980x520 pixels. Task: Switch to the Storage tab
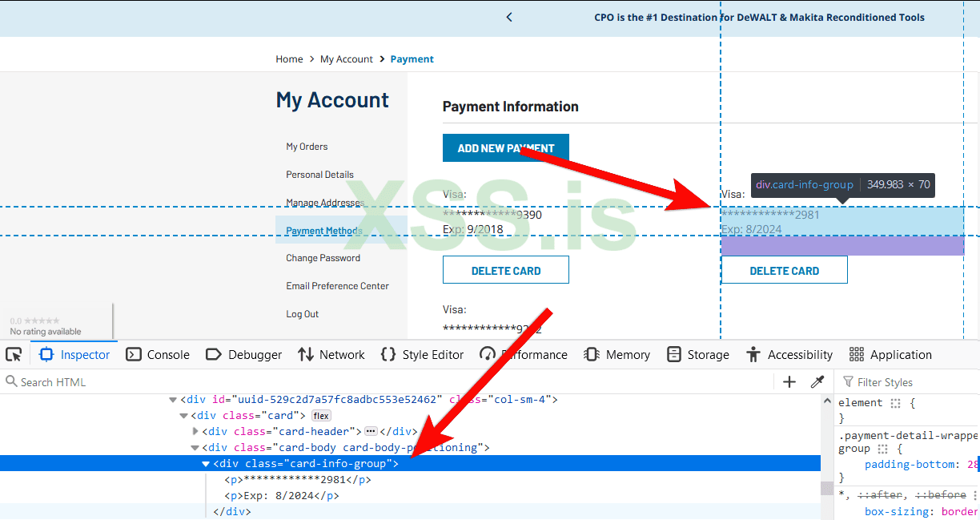click(x=697, y=354)
